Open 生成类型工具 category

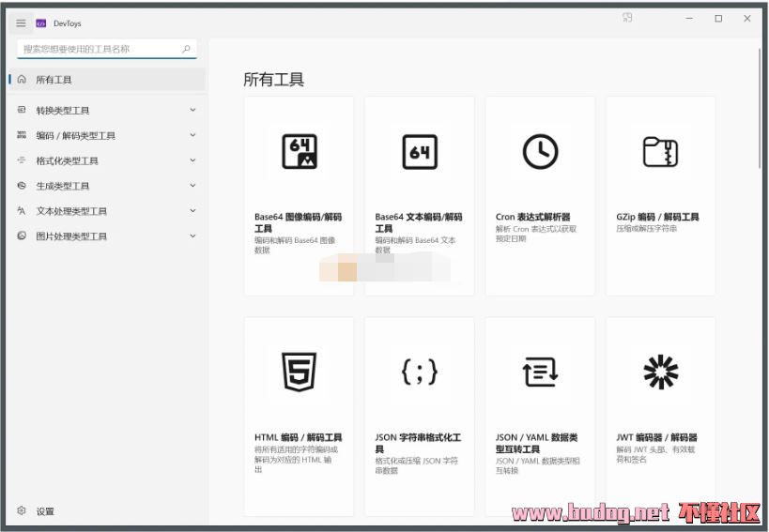click(x=107, y=186)
